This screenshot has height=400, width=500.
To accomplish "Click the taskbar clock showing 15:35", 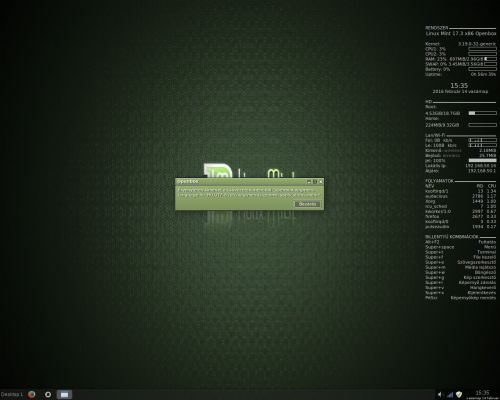I will (x=482, y=394).
